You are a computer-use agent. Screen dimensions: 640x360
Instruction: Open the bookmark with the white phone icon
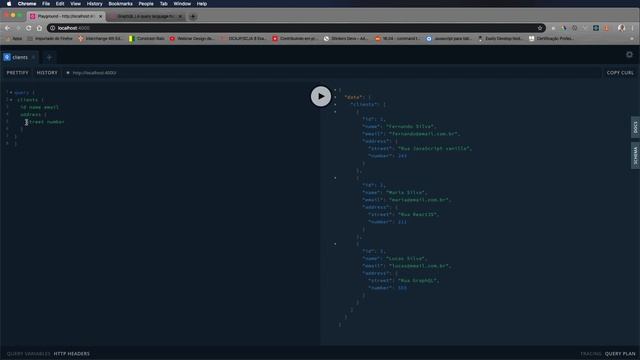pyautogui.click(x=345, y=38)
